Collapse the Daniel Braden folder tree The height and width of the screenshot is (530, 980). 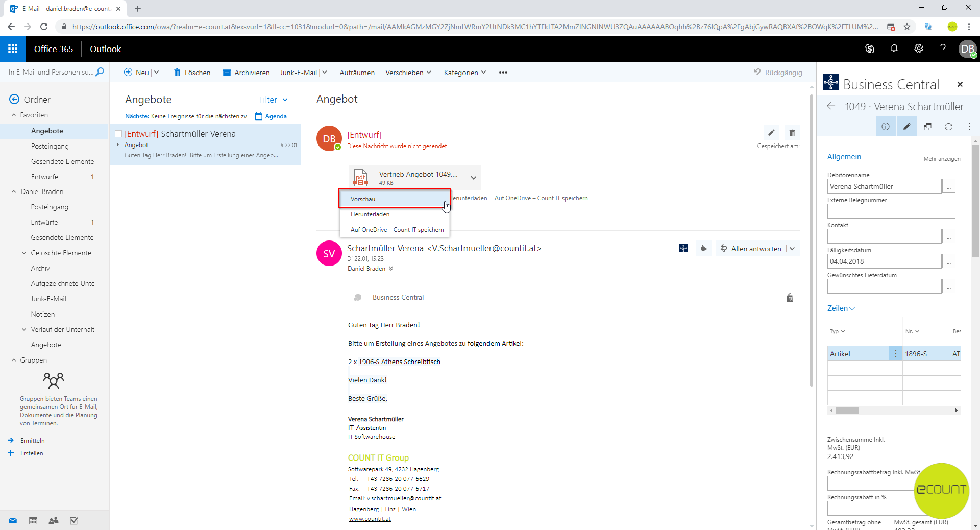tap(14, 191)
